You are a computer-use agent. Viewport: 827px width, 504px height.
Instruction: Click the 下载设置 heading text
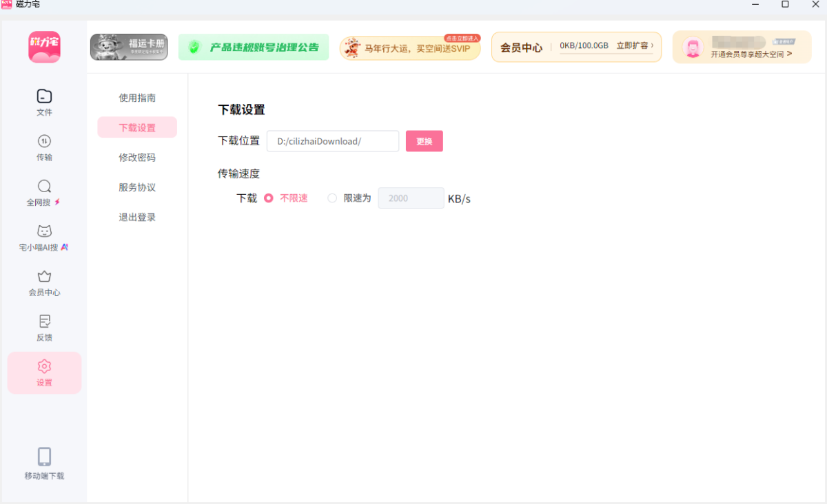241,109
